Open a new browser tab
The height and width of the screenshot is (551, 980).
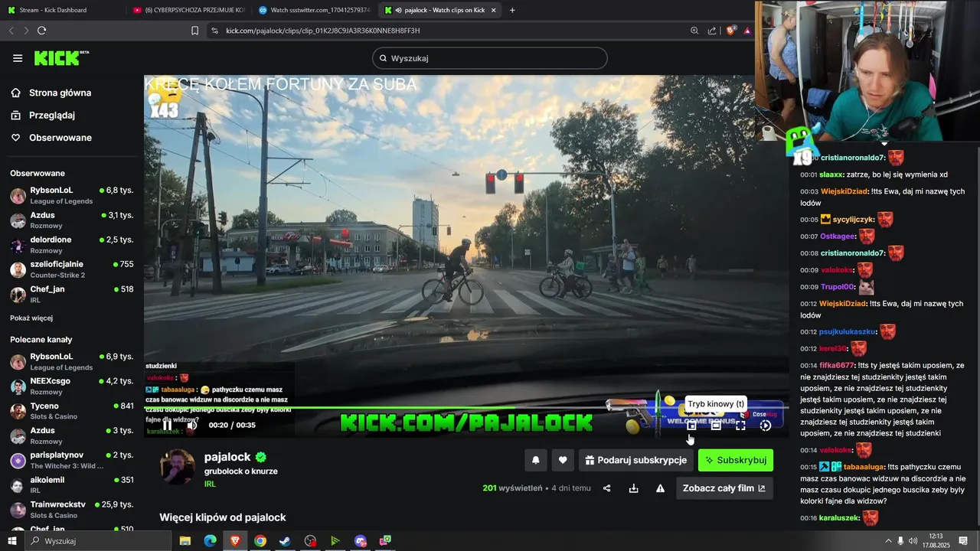click(512, 10)
